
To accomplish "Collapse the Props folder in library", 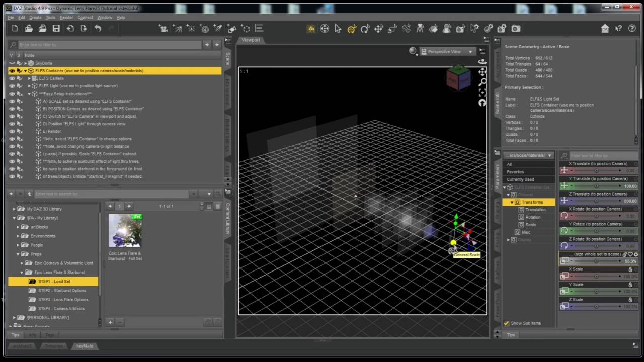I will point(18,254).
